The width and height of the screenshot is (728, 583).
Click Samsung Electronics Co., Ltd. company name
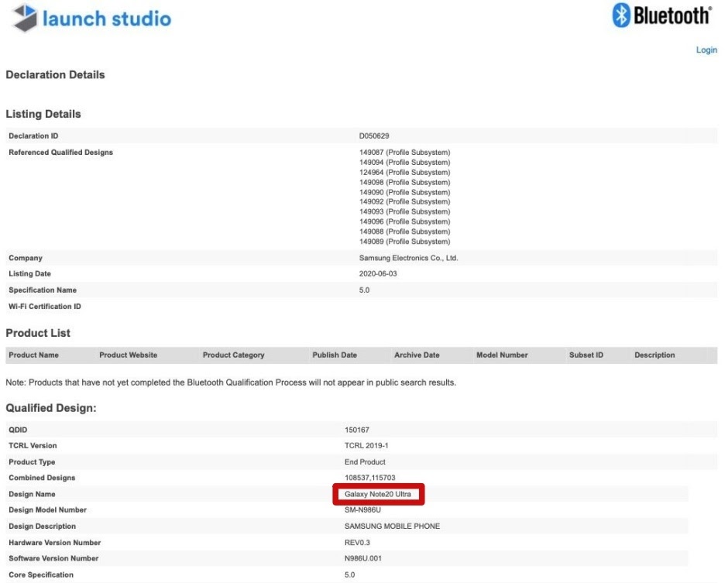[403, 258]
